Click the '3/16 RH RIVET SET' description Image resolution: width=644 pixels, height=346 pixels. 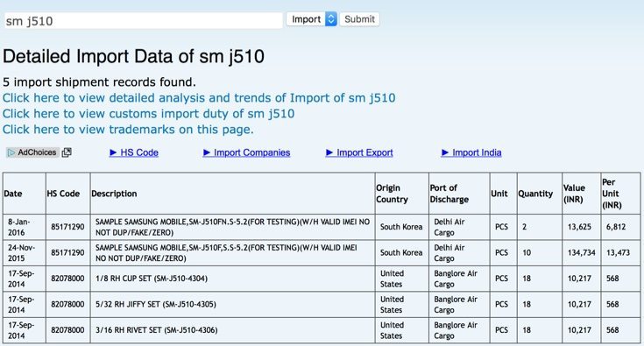click(x=157, y=330)
